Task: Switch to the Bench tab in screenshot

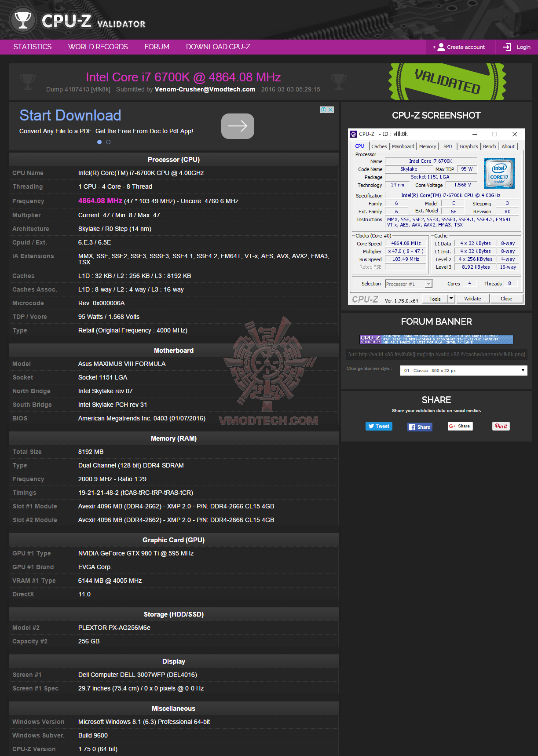Action: point(489,146)
